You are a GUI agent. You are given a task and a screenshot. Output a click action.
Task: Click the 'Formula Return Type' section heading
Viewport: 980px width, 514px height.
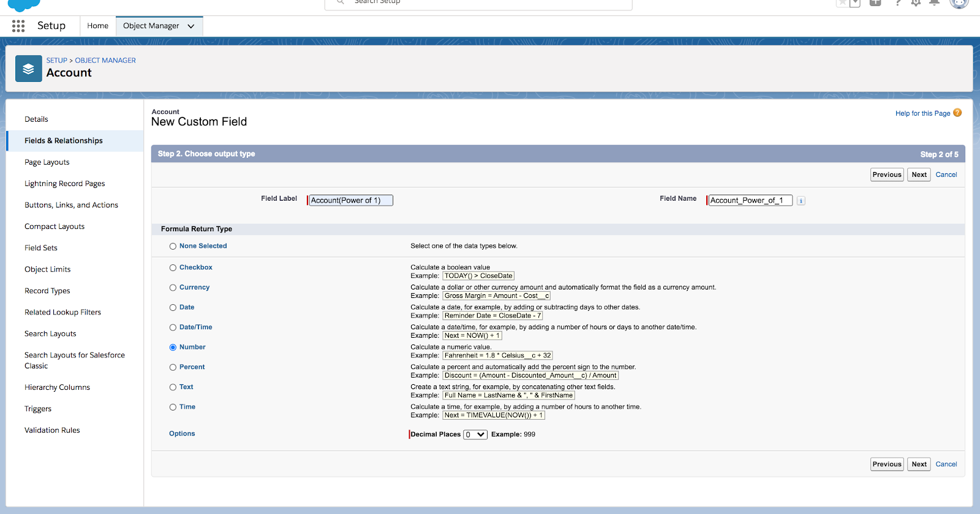tap(197, 229)
